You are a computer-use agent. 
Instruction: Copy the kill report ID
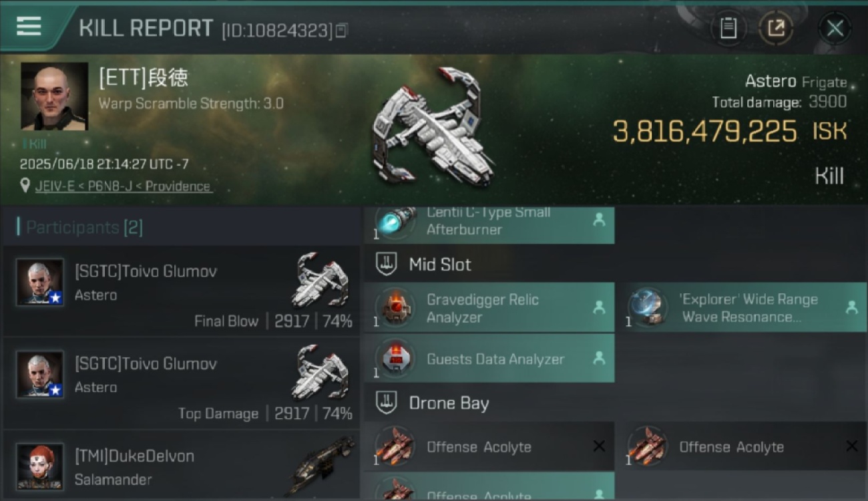click(341, 30)
